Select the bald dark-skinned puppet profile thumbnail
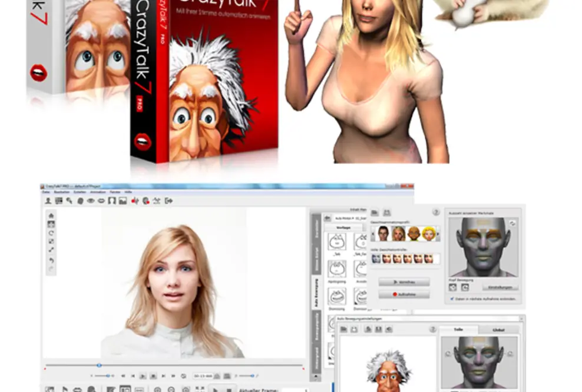The width and height of the screenshot is (582, 392). point(414,234)
